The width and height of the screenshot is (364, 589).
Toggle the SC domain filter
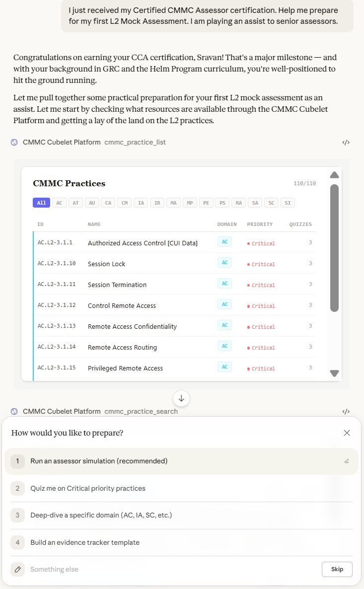point(271,203)
